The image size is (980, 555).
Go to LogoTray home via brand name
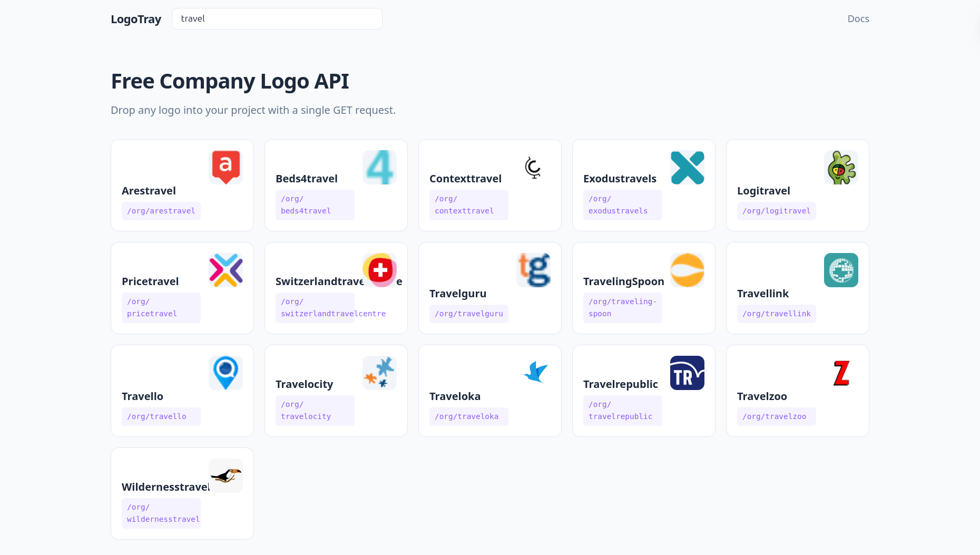pyautogui.click(x=136, y=19)
